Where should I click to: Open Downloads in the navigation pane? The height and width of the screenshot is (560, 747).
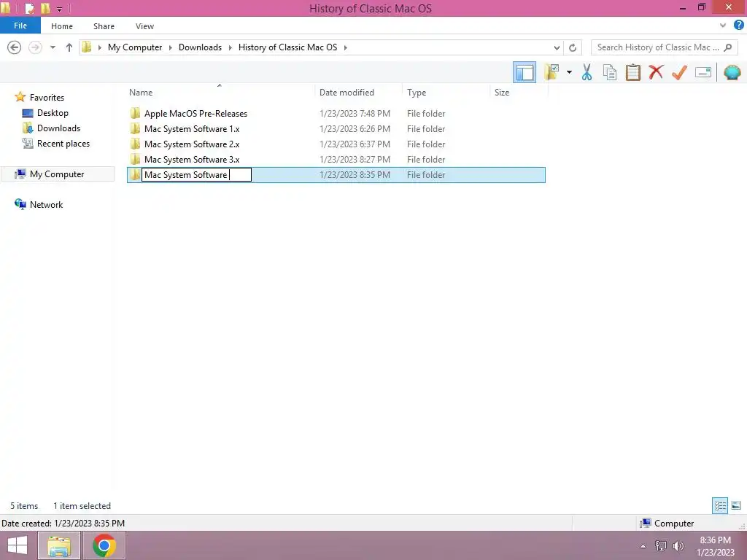pyautogui.click(x=58, y=128)
